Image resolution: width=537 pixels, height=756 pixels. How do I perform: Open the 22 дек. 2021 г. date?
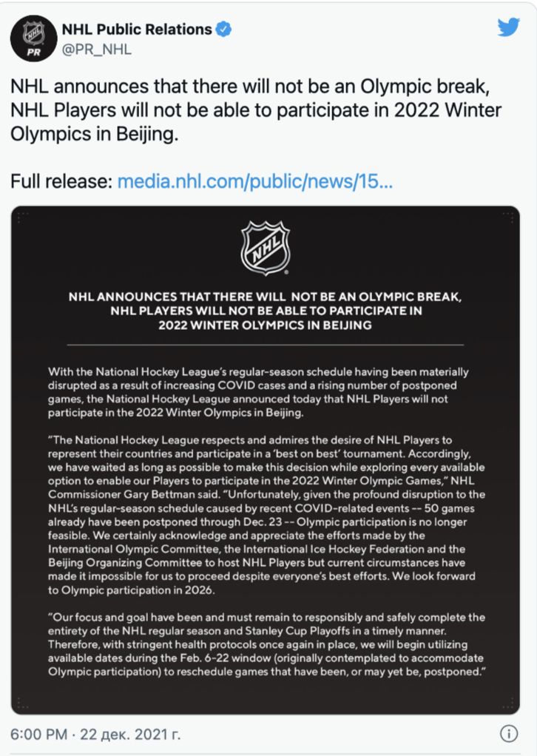130,734
